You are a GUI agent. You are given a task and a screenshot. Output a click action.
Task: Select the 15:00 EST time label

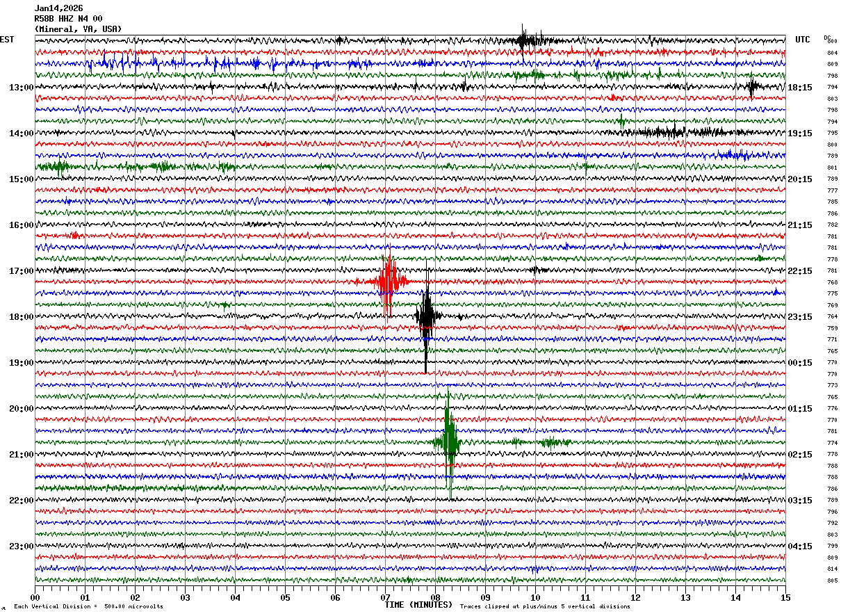22,179
